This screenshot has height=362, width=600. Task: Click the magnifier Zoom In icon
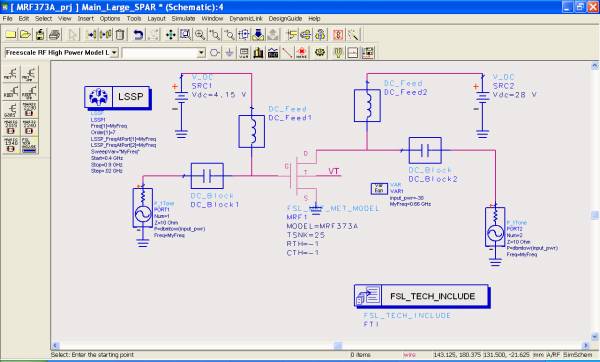[200, 35]
